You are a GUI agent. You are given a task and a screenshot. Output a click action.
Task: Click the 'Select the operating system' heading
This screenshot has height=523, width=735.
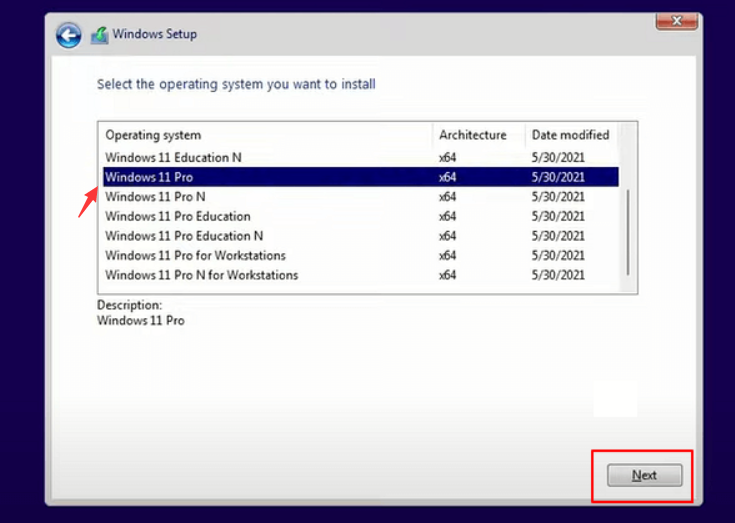tap(236, 85)
